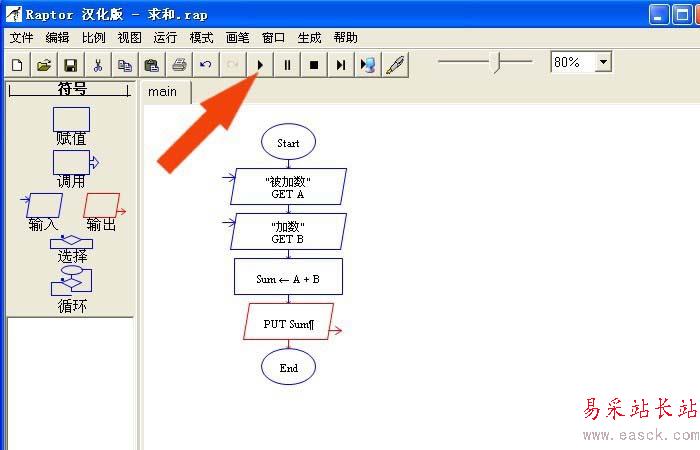Click inside the empty watch window panel
Image resolution: width=700 pixels, height=450 pixels.
point(70,384)
